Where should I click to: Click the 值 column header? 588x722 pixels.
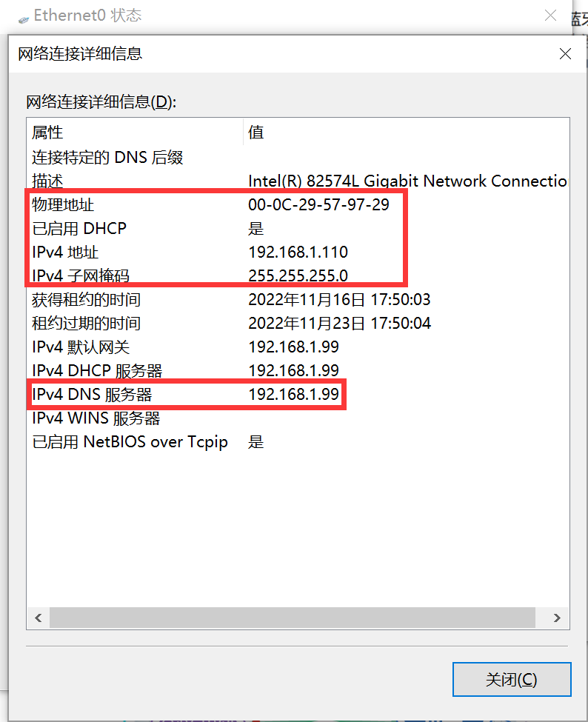click(x=256, y=133)
